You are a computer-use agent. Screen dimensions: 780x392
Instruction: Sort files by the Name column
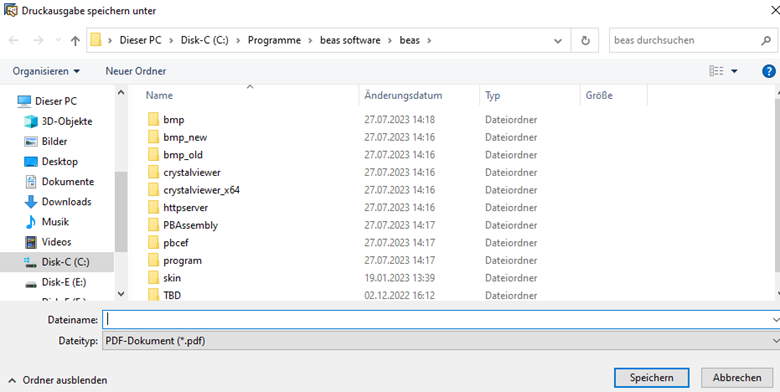pos(159,96)
